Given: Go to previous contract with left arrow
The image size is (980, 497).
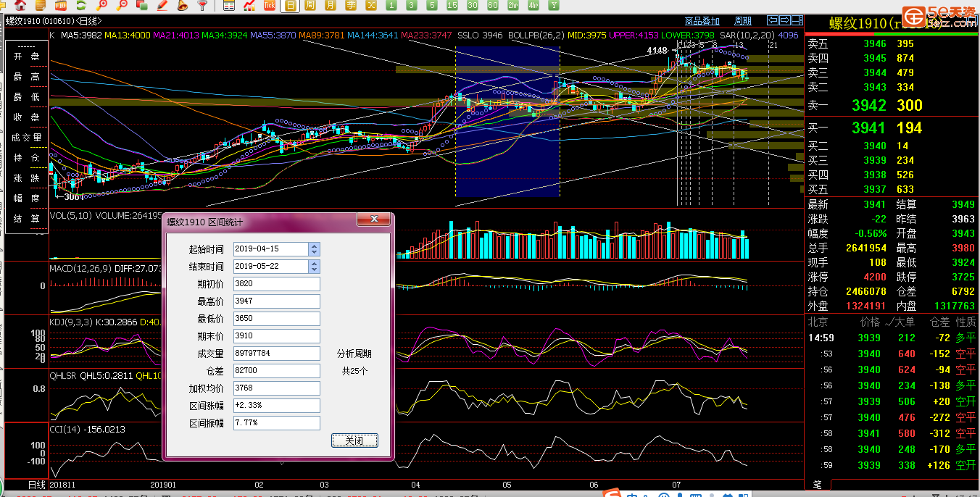Looking at the screenshot, I should pos(773,20).
